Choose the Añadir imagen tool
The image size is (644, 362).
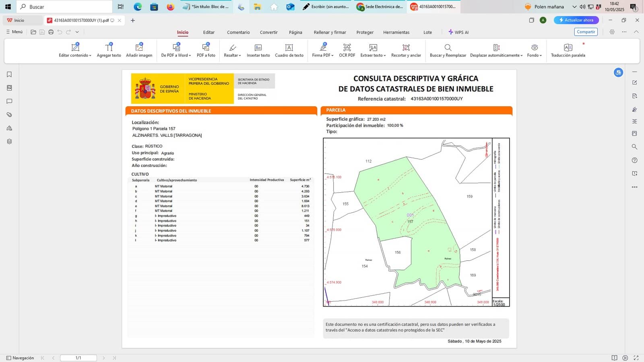coord(139,50)
